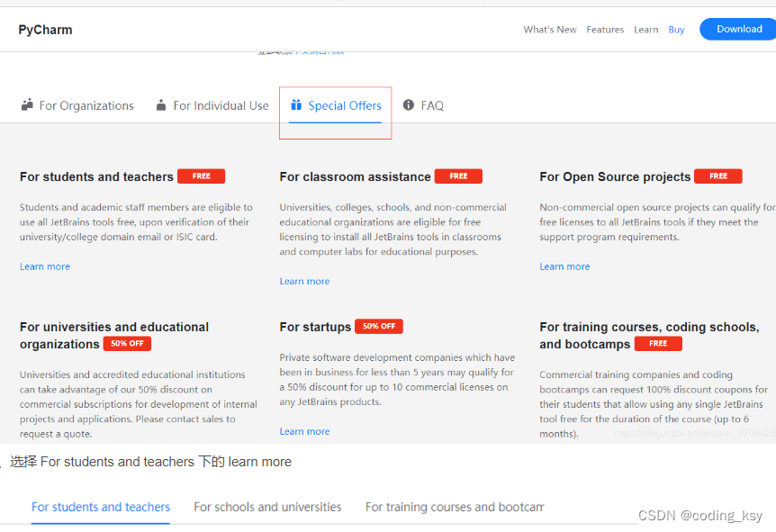Click the paragraph starting 'Students and academic staff members'
The image size is (776, 532).
[136, 222]
